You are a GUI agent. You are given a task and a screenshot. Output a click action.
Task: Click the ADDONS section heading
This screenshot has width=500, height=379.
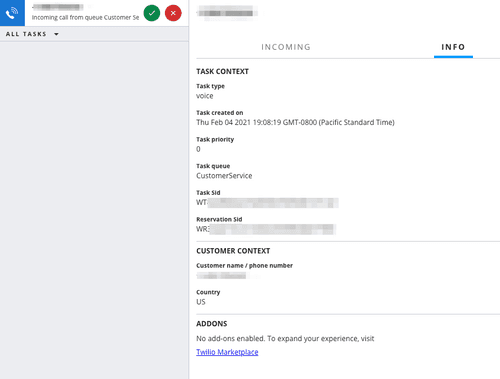click(212, 324)
